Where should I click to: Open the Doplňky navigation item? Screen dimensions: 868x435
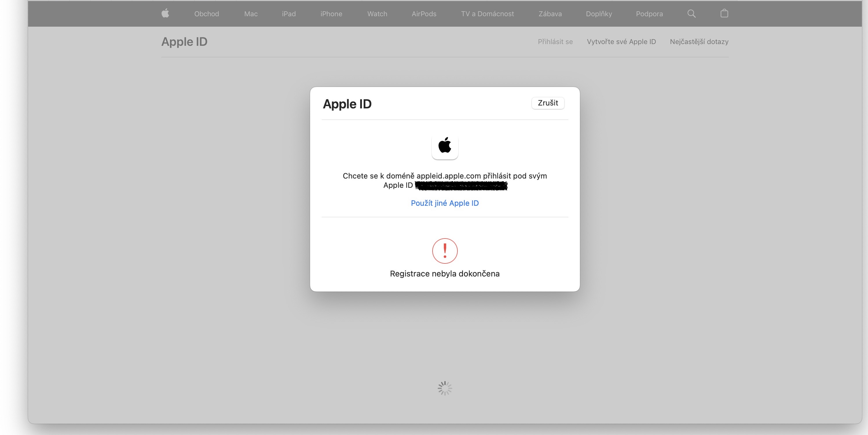598,14
